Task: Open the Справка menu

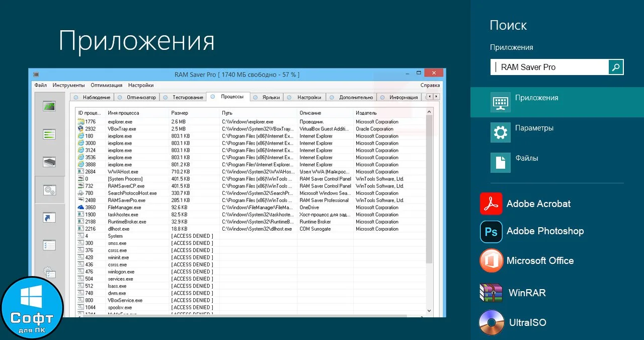Action: [430, 85]
